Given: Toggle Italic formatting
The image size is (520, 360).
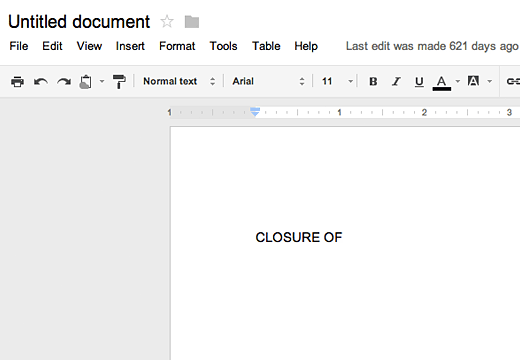Looking at the screenshot, I should point(396,81).
